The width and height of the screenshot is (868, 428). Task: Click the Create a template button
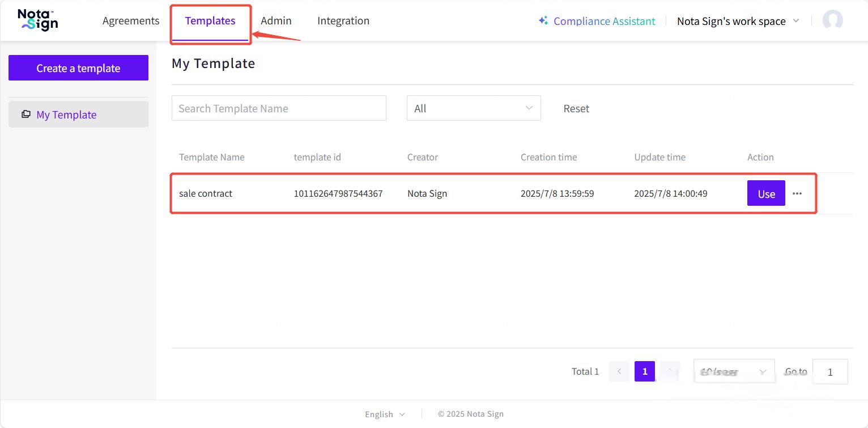coord(78,68)
